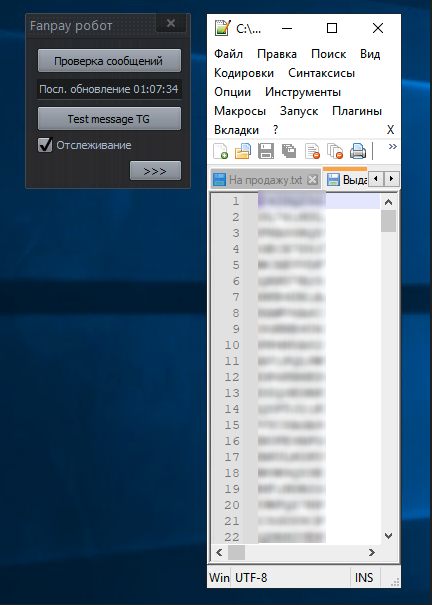432x605 pixels.
Task: Click line number 1 in the margin
Action: (x=236, y=201)
